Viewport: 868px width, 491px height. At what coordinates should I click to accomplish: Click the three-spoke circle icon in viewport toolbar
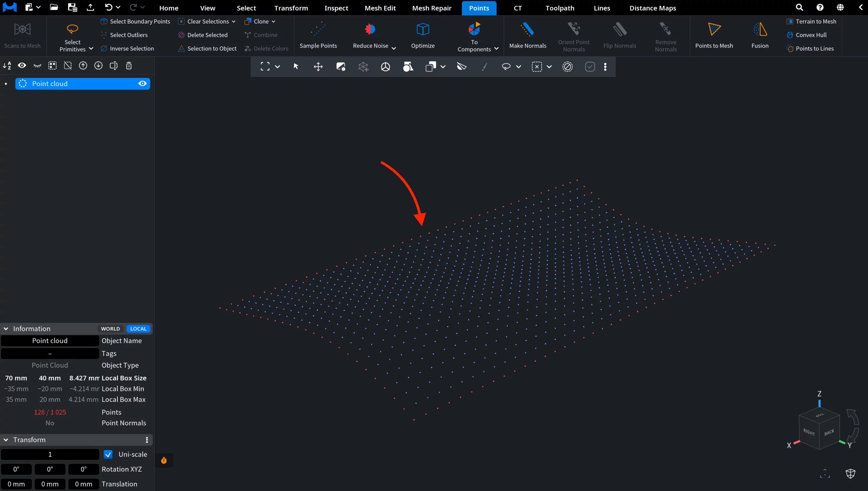tap(386, 67)
